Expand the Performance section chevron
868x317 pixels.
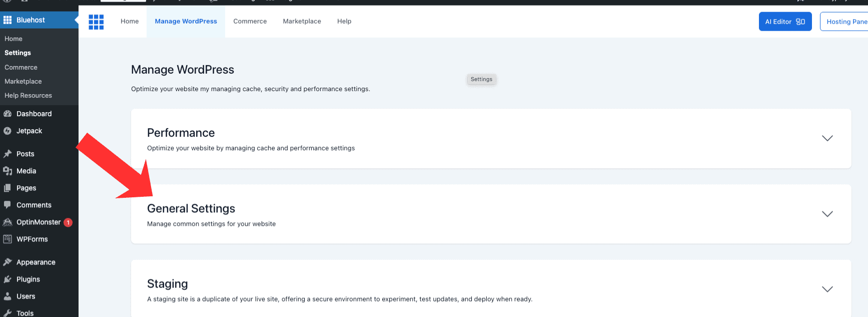pyautogui.click(x=827, y=138)
